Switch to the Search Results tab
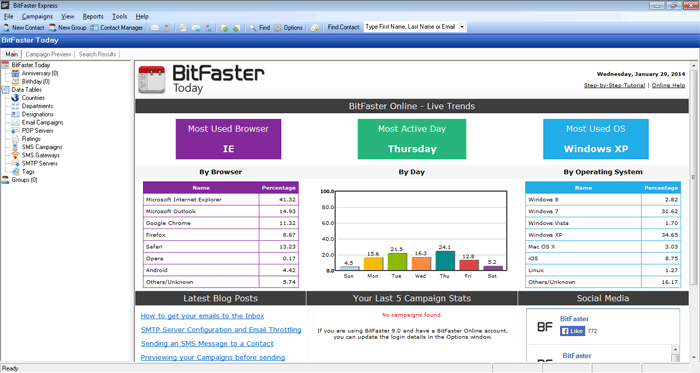 tap(97, 54)
